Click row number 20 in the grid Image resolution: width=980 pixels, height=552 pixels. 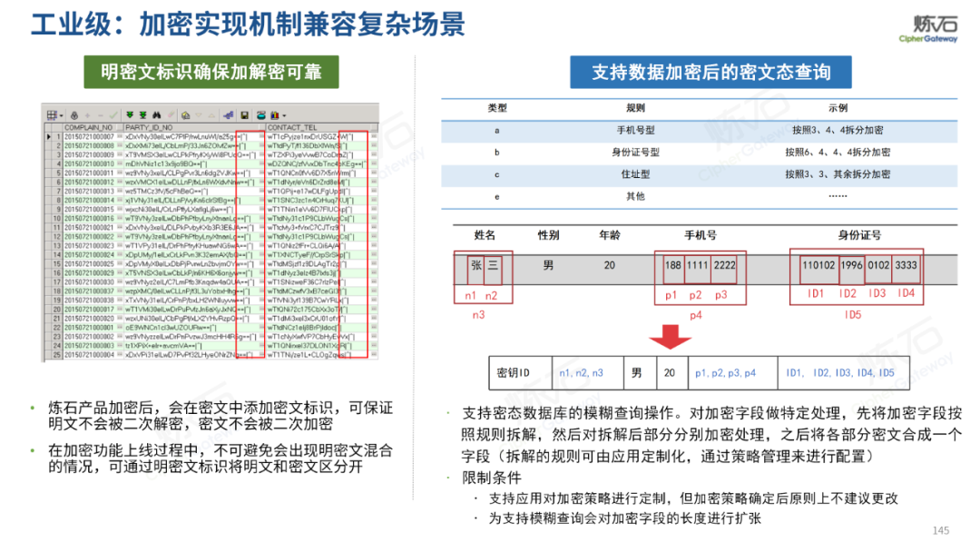(57, 310)
